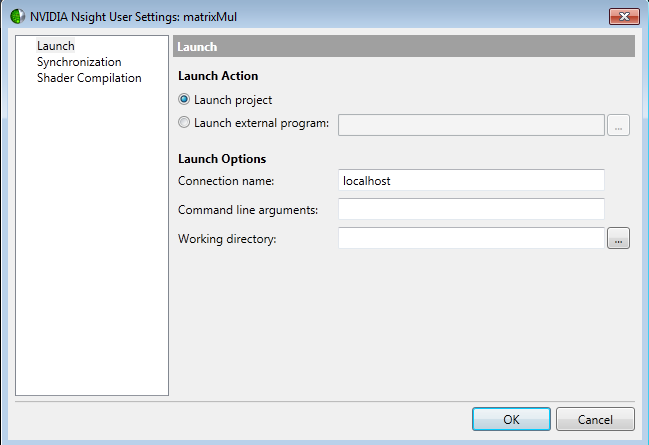This screenshot has width=649, height=445.
Task: Click the gray Launch section header bar
Action: 404,46
